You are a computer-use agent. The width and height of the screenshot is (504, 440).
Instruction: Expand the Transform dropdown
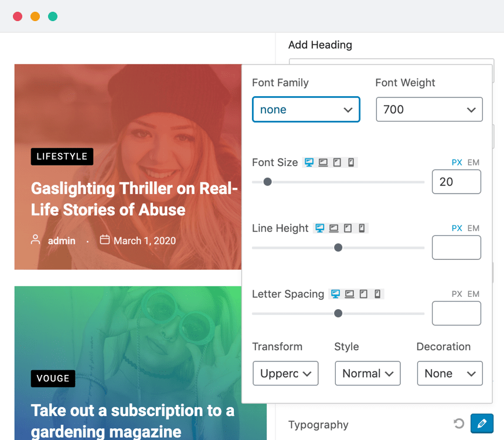click(x=285, y=374)
